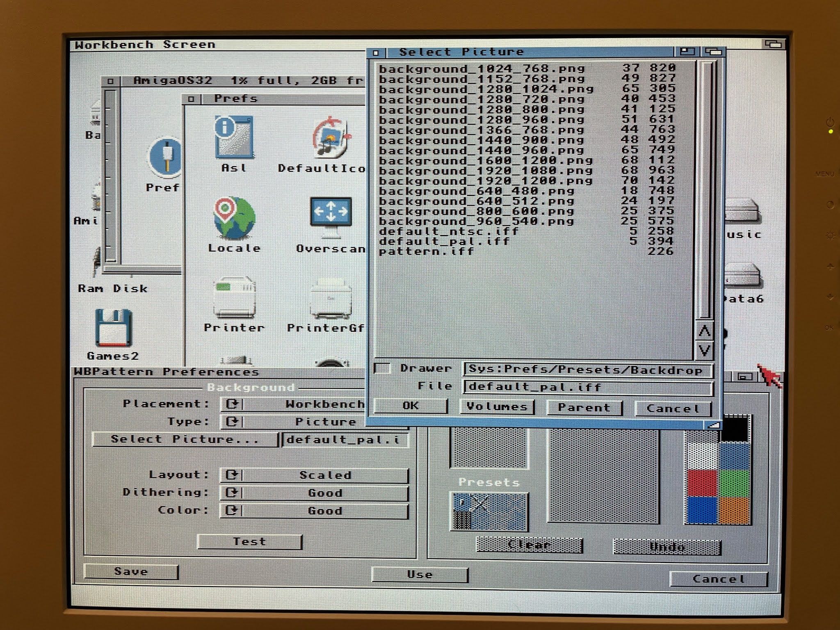
Task: Click the Select Picture window depth gadget
Action: pyautogui.click(x=713, y=52)
